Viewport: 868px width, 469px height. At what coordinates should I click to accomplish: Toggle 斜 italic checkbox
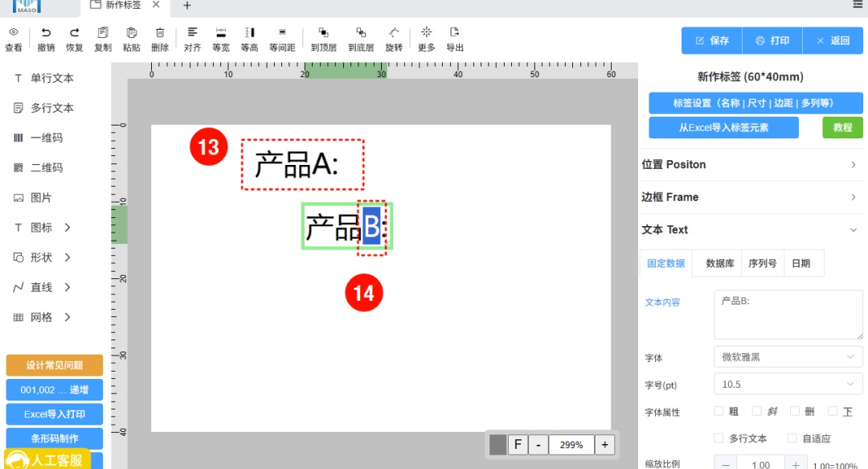click(757, 411)
